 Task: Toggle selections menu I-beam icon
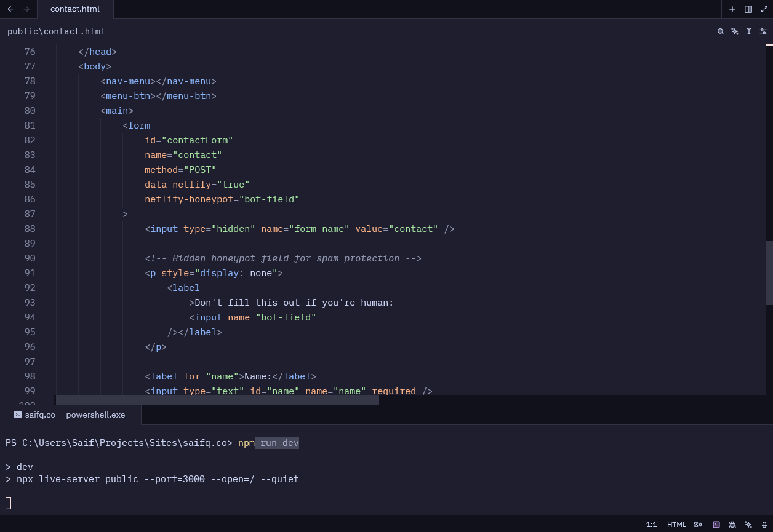click(749, 31)
